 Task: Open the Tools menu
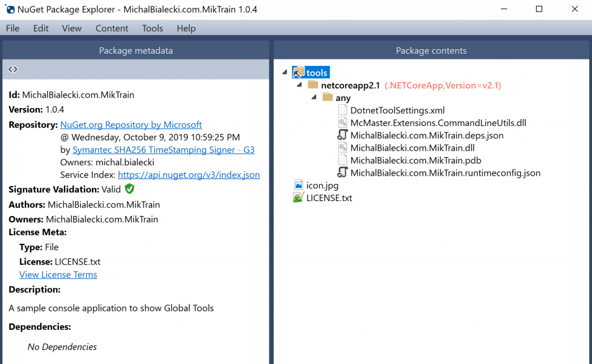[153, 28]
